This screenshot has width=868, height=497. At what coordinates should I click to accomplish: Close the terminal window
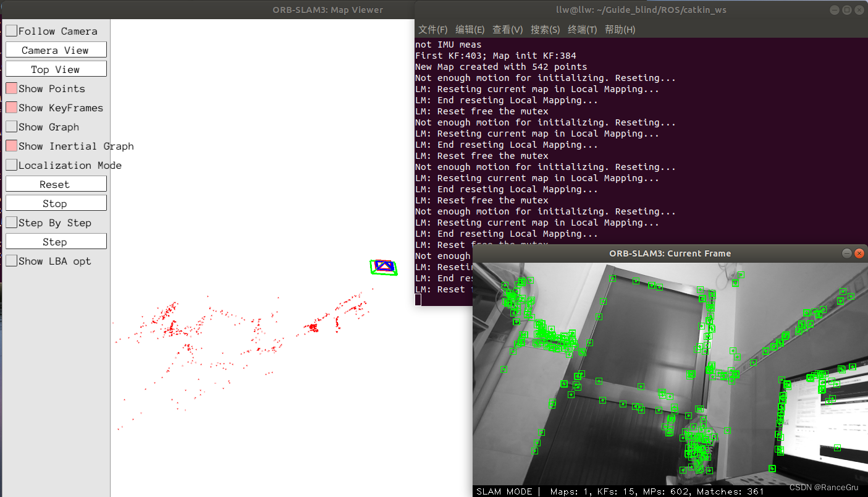click(859, 10)
